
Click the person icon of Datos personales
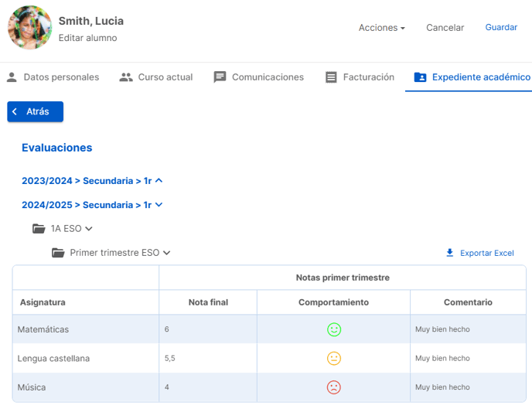12,77
